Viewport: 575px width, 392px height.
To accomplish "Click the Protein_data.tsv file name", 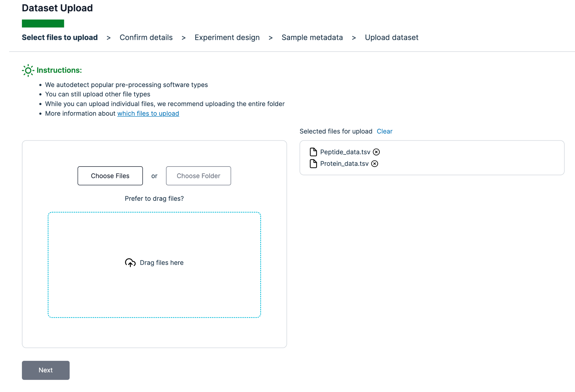I will click(x=344, y=164).
